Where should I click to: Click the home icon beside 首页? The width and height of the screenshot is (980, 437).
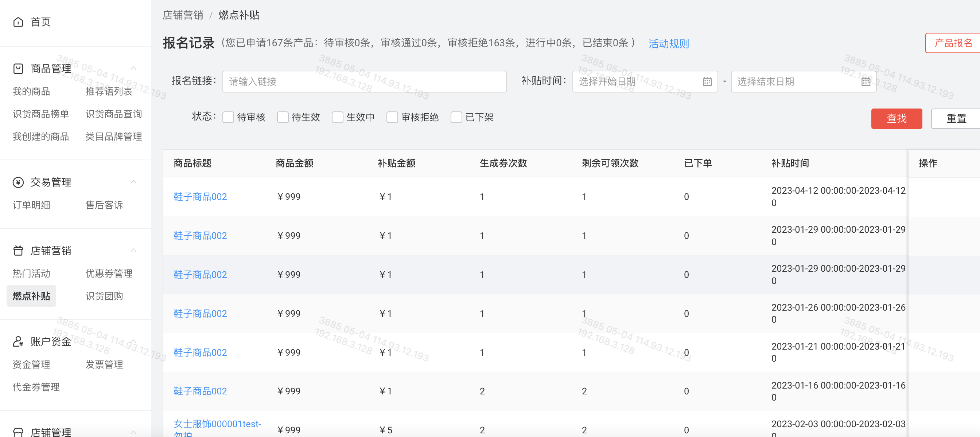click(x=18, y=22)
